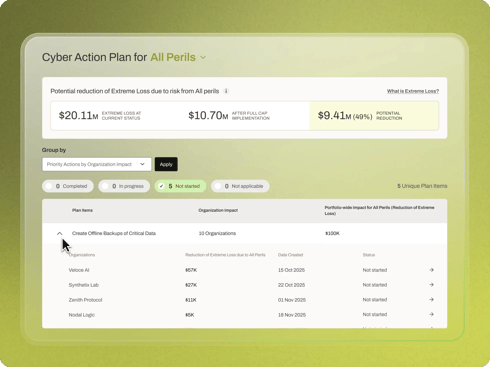
Task: Open arrow for Nodal Logic row
Action: pos(431,314)
